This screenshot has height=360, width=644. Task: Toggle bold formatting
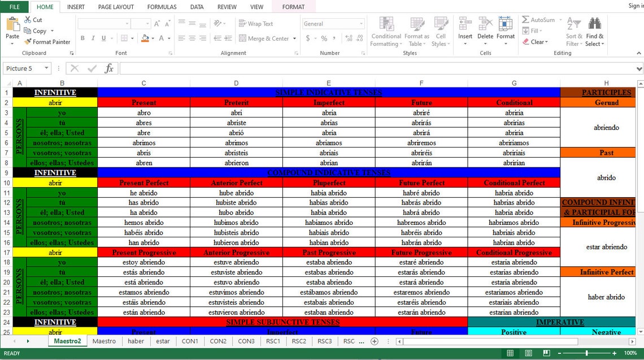(x=82, y=38)
